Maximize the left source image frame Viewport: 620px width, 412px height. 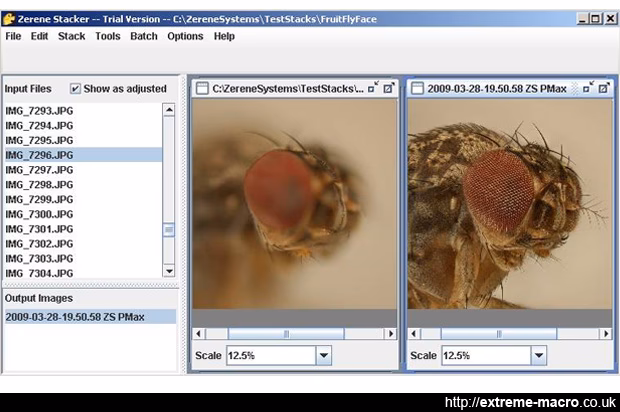click(388, 88)
